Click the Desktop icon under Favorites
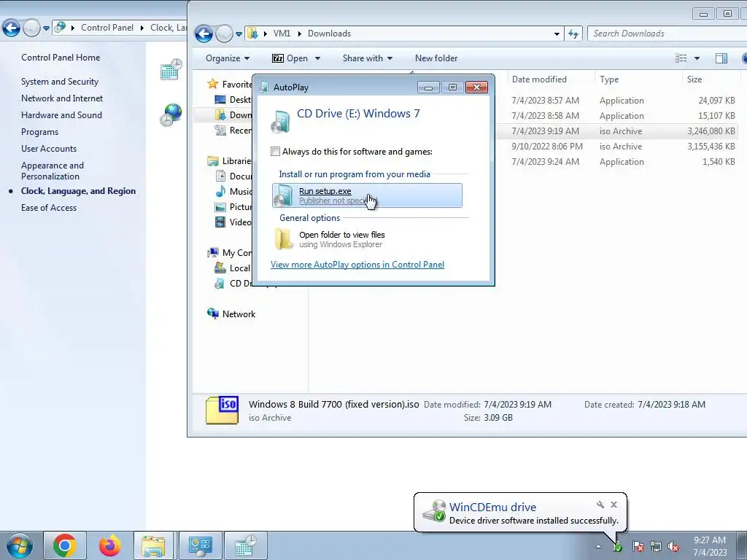The width and height of the screenshot is (747, 560). 220,99
